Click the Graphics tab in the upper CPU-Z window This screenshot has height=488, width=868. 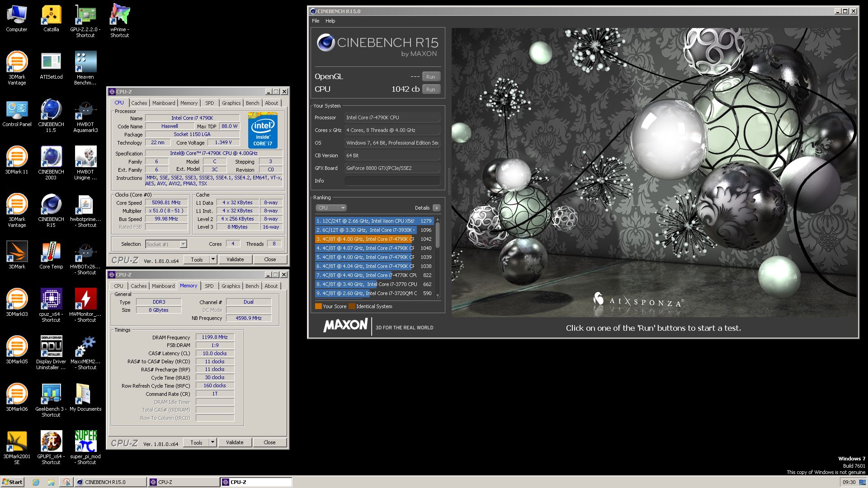click(x=231, y=103)
